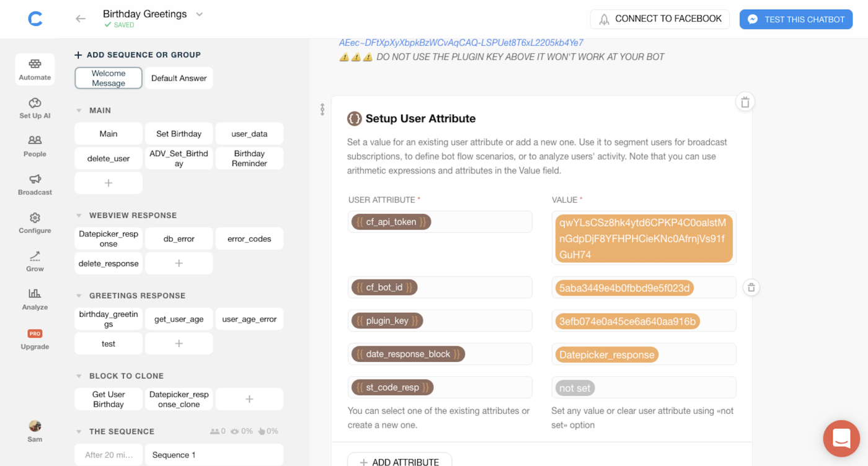Open the Set Up AI section
This screenshot has height=466, width=868.
click(35, 108)
